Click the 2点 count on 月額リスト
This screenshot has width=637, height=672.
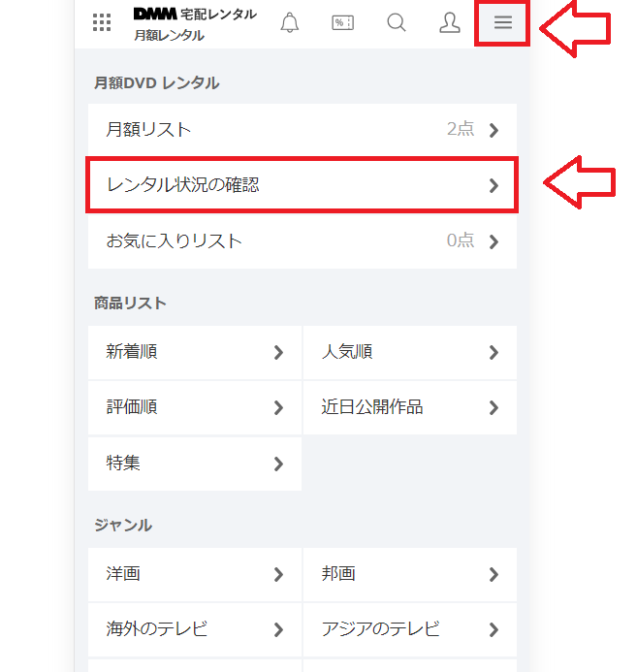(x=461, y=129)
